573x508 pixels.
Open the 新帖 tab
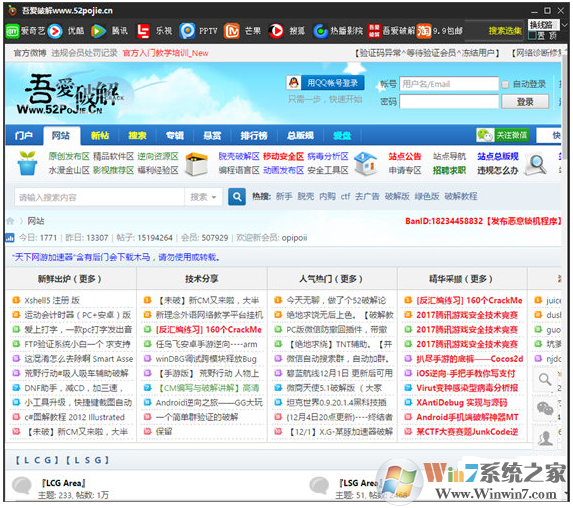coord(100,136)
